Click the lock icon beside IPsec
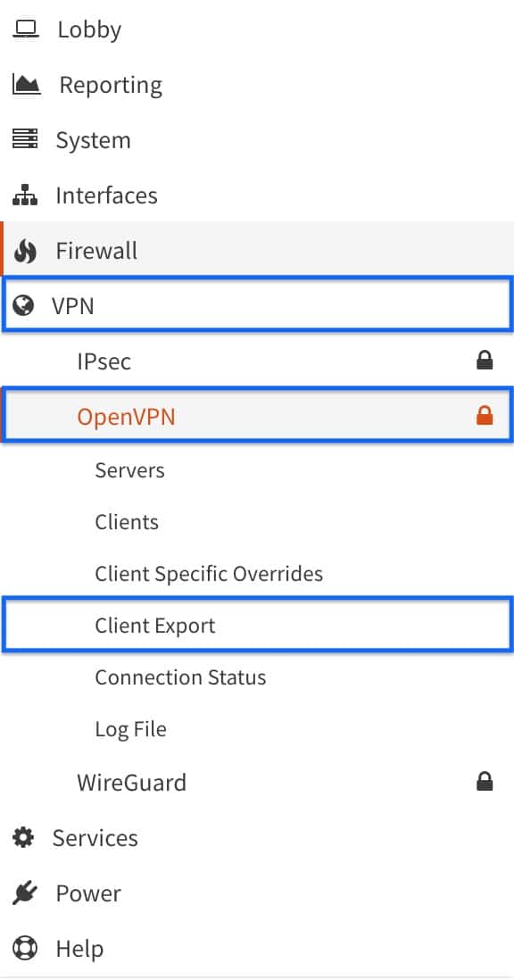 click(485, 360)
